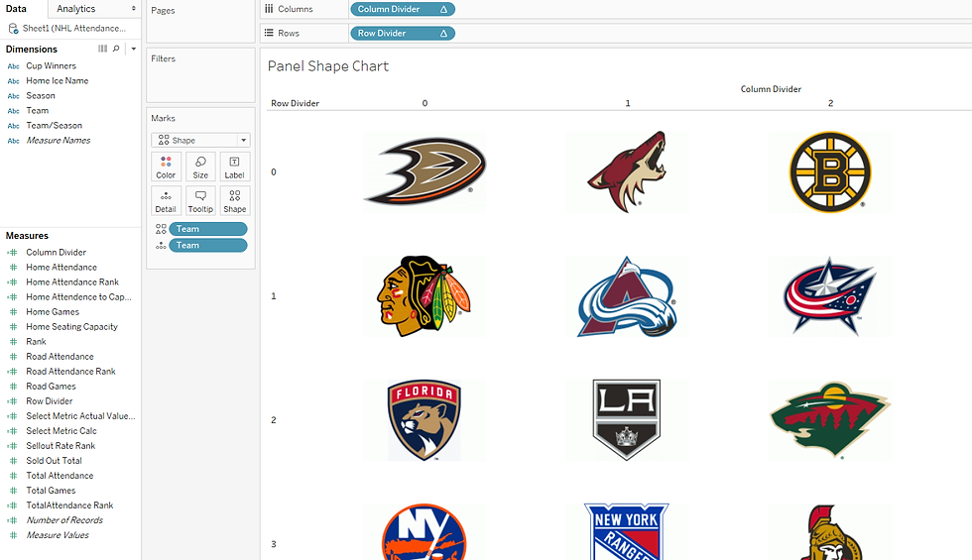The height and width of the screenshot is (560, 972).
Task: Click the LA Kings logo mark
Action: point(627,420)
